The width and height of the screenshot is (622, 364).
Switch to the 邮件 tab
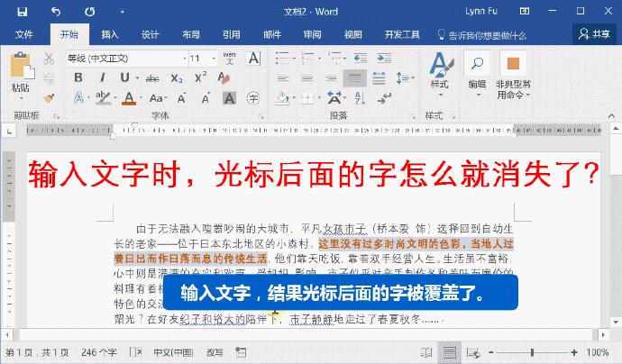272,34
